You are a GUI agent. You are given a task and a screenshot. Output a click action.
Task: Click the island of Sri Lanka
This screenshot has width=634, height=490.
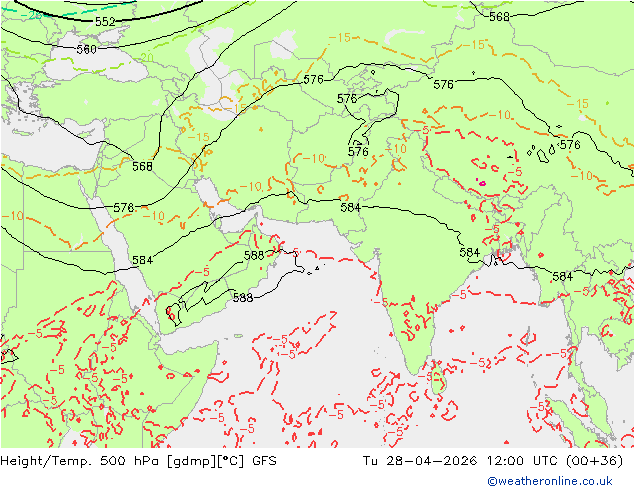pyautogui.click(x=438, y=378)
